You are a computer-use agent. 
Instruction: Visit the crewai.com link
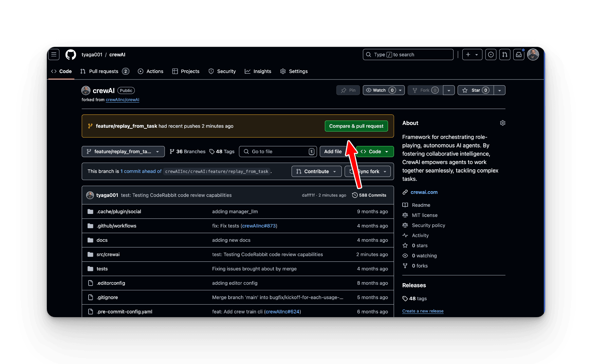[x=424, y=192]
